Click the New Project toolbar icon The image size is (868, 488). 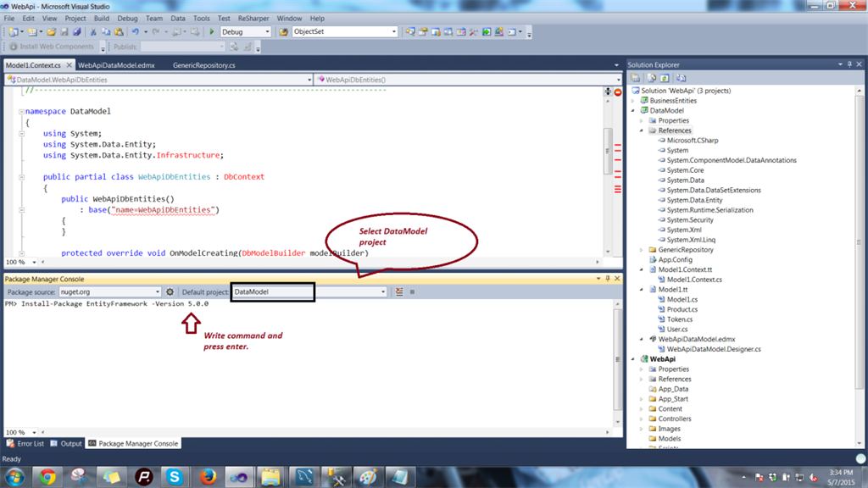point(14,32)
